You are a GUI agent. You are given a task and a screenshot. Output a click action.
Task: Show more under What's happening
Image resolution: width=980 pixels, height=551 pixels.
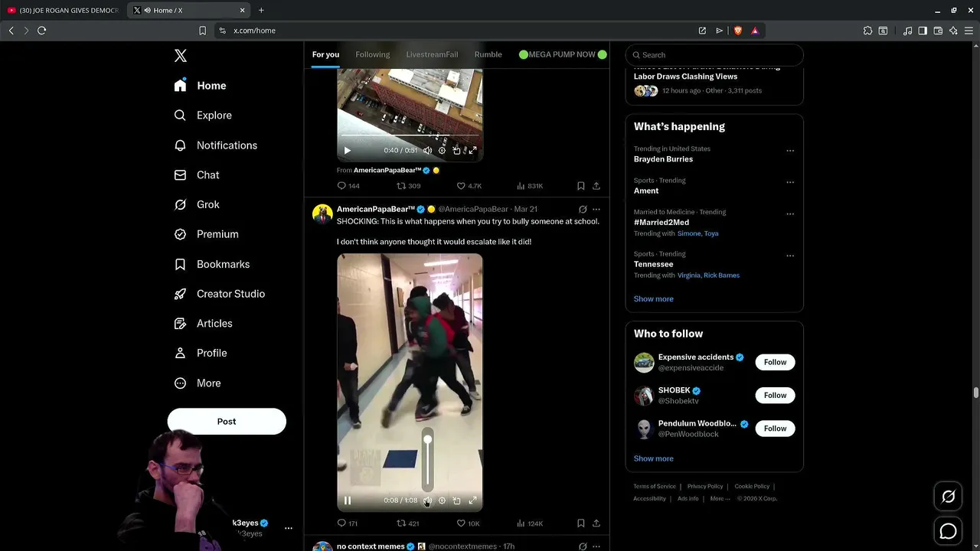(653, 299)
